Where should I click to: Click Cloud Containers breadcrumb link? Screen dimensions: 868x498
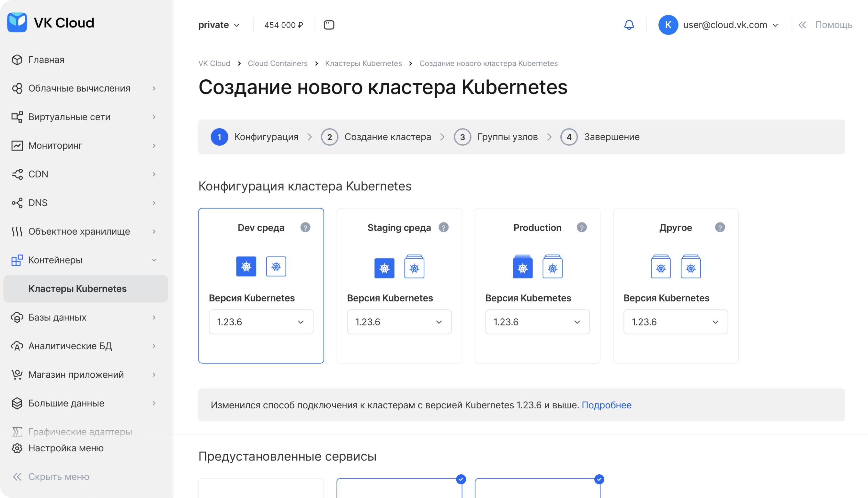[x=278, y=63]
